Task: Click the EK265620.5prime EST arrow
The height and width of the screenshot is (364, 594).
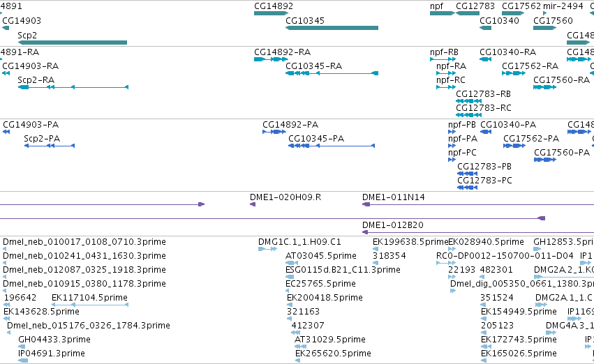Action: click(298, 361)
